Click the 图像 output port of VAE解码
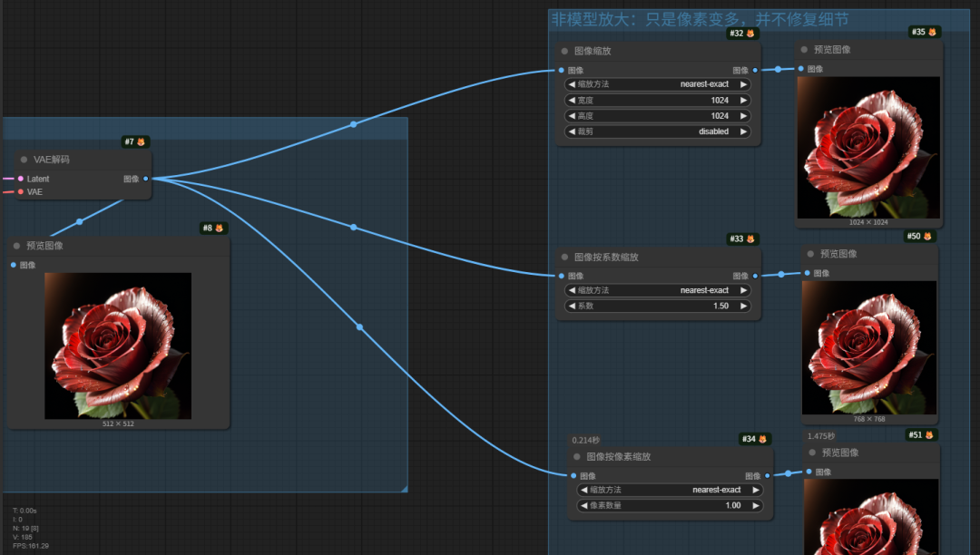The image size is (980, 555). (x=145, y=179)
